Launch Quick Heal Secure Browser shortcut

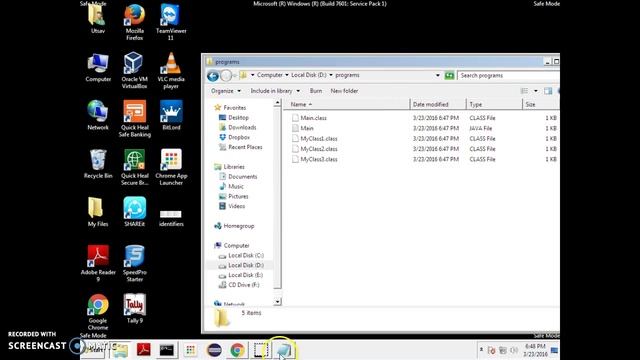coord(134,167)
